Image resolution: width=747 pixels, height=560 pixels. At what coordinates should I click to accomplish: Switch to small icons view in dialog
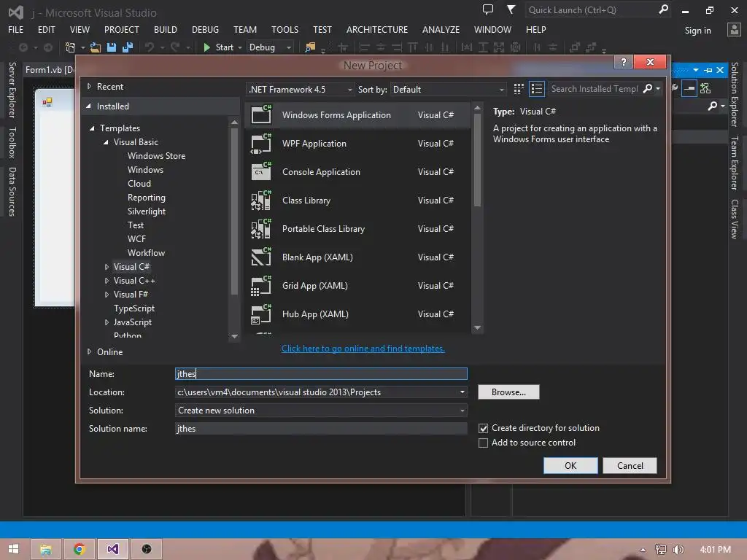[519, 89]
